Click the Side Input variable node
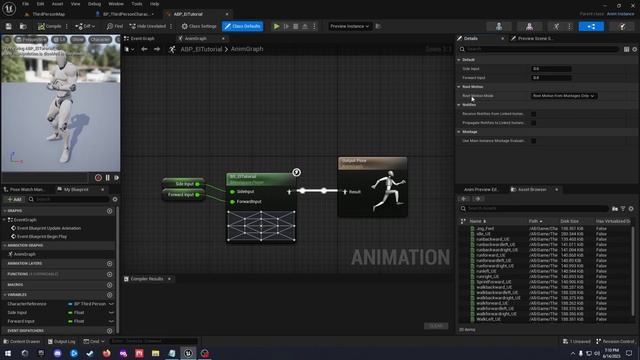This screenshot has height=360, width=640. click(x=183, y=184)
